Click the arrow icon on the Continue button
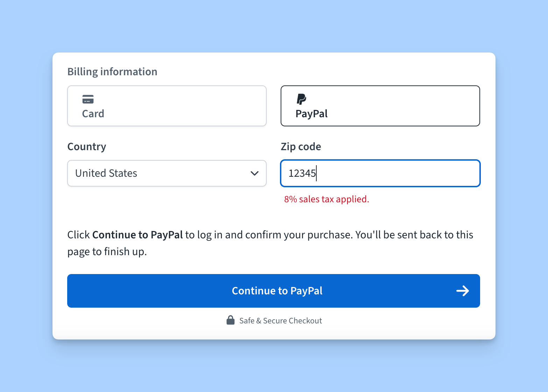 click(x=463, y=291)
